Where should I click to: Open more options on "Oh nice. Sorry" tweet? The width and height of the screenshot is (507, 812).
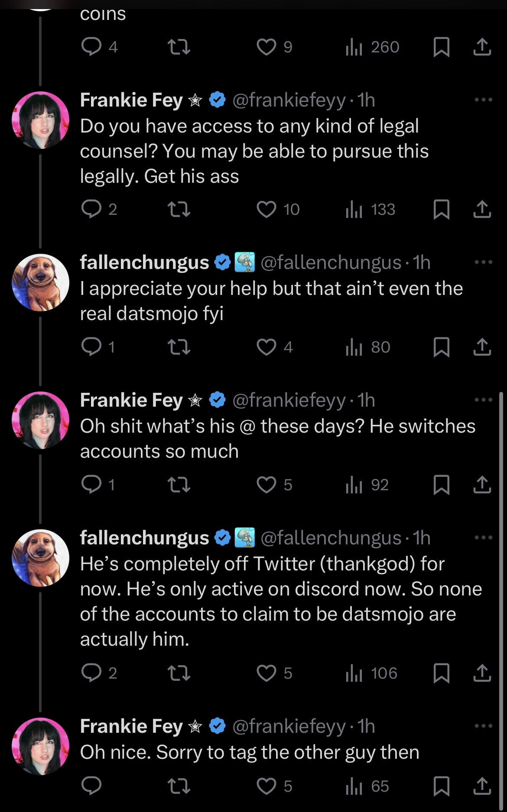point(483,726)
